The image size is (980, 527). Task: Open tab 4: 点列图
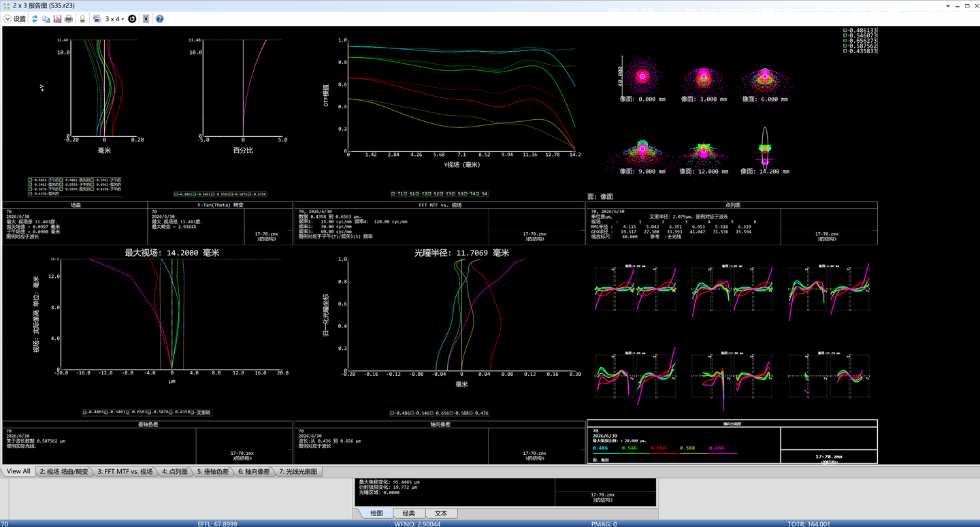175,471
